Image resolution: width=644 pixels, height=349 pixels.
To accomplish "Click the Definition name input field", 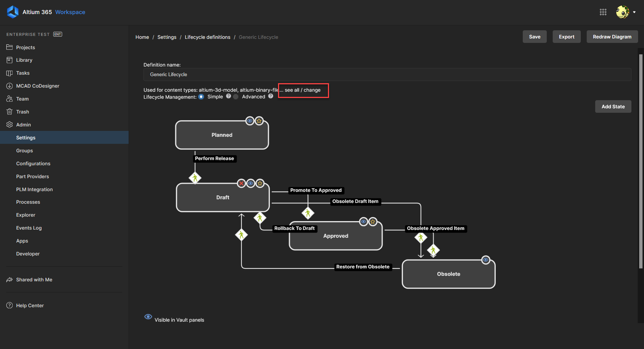I will pyautogui.click(x=387, y=74).
